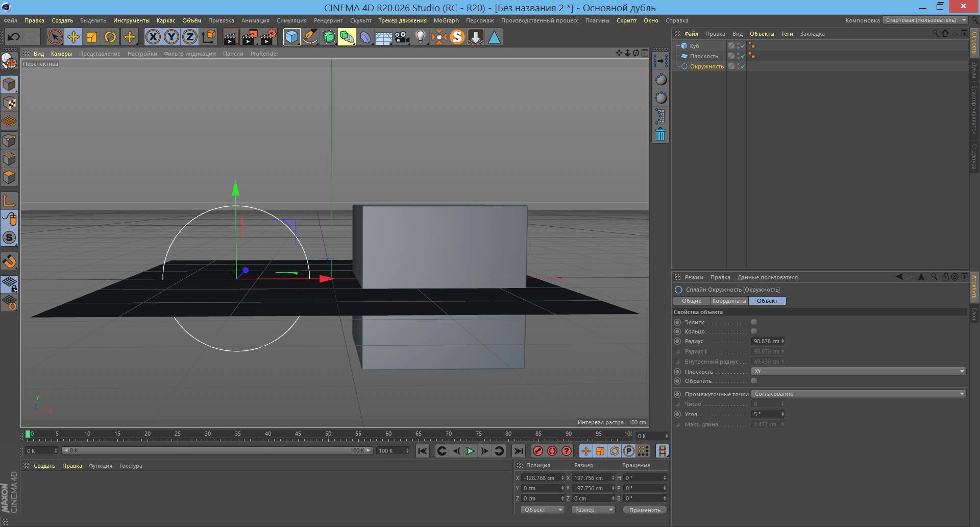This screenshot has height=527, width=980.
Task: Switch to Texture mode in left sidebar
Action: (9, 103)
